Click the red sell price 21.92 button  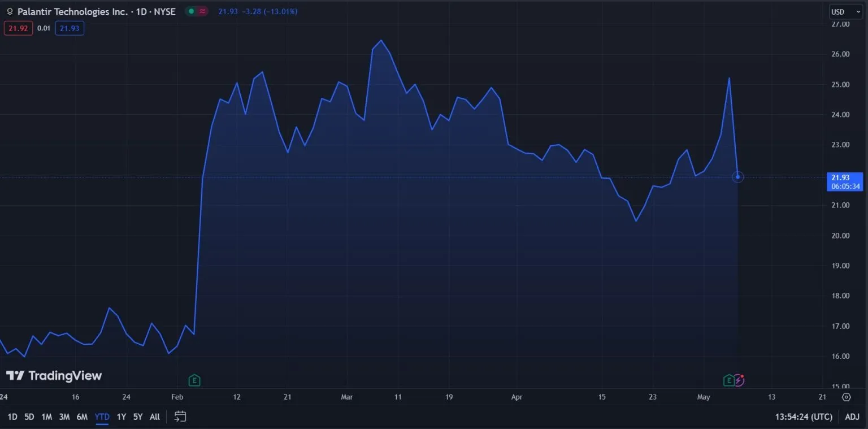coord(18,28)
